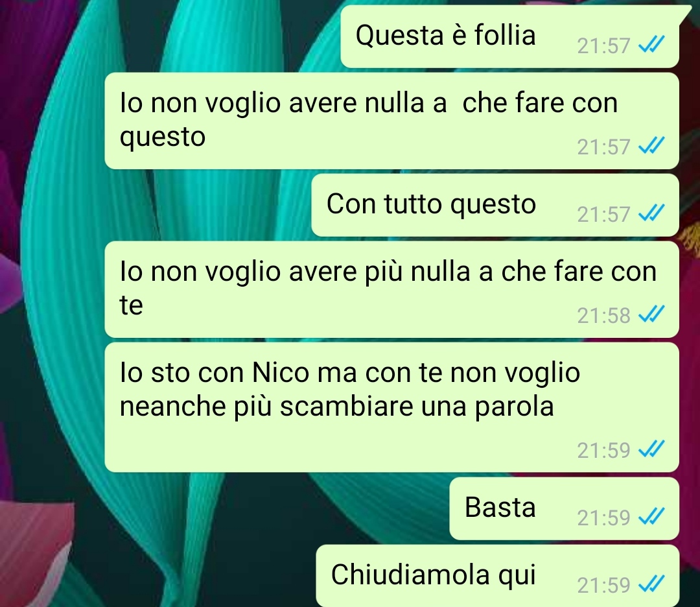
Task: Tap the ticks on the "che fare con questo" message
Action: [652, 146]
